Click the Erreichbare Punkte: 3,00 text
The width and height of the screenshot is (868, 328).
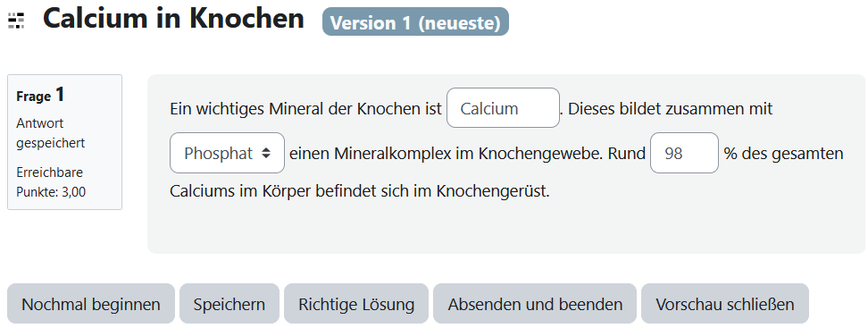(51, 181)
